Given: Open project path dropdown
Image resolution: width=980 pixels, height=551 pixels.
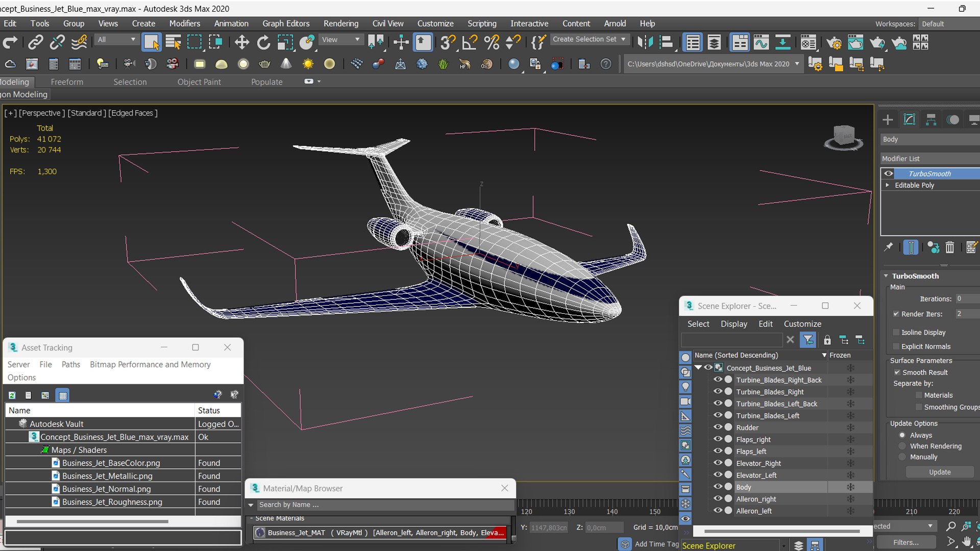Looking at the screenshot, I should [x=797, y=64].
